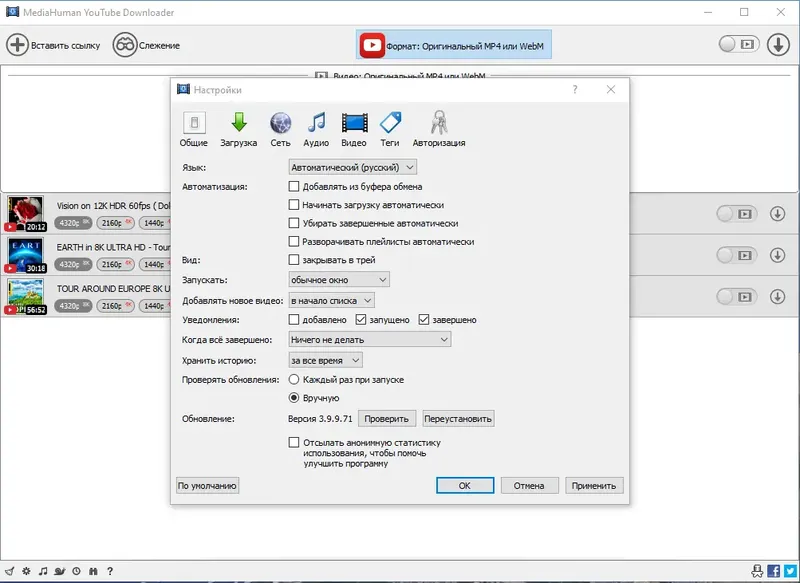Open the Авторизация tab with keys icon
The height and width of the screenshot is (583, 800).
point(439,129)
